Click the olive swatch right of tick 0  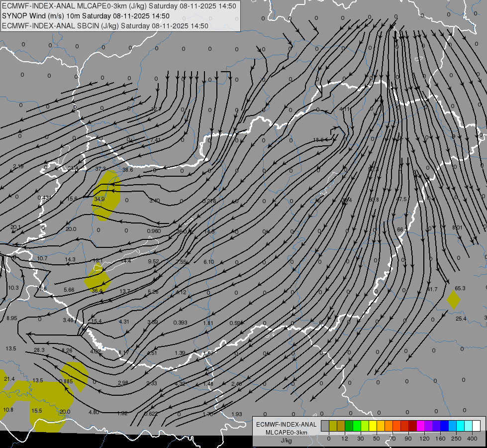(333, 426)
